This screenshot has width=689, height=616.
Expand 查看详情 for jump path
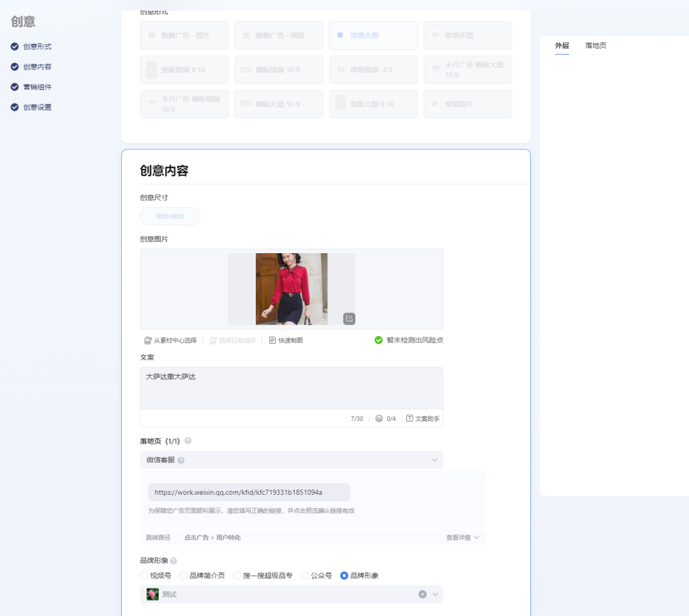[463, 538]
